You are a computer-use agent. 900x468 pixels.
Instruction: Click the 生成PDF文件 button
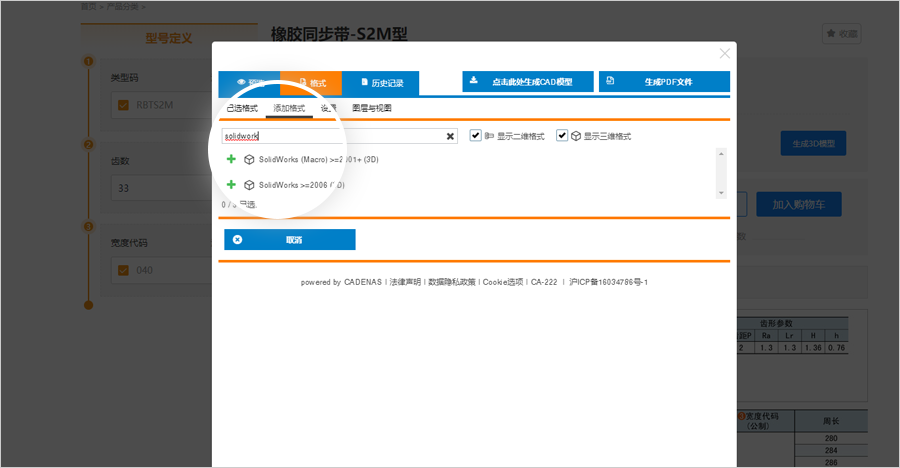664,82
